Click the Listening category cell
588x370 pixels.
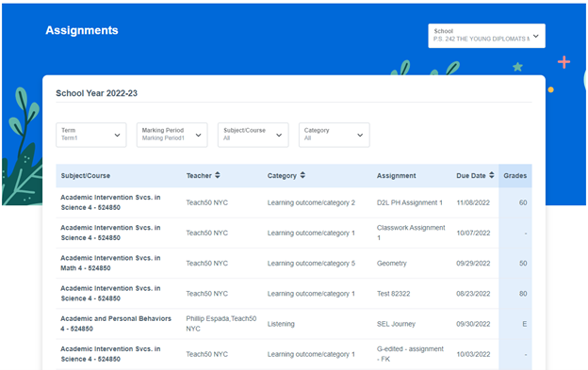point(281,324)
